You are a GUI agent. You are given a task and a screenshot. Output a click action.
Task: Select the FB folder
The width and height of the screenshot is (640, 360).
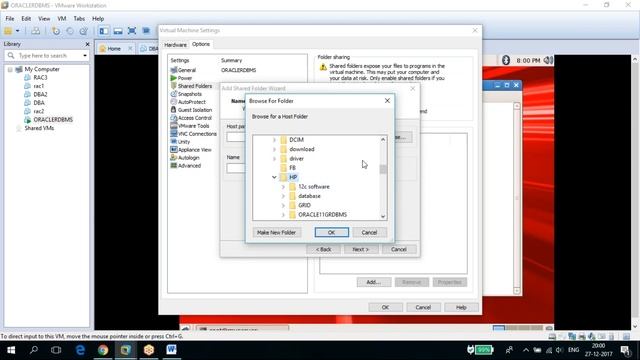[292, 168]
